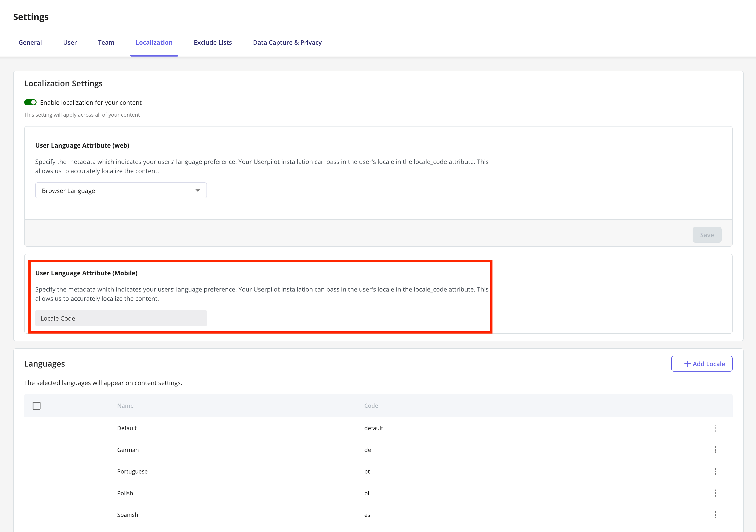This screenshot has height=532, width=756.
Task: Click the Name column header
Action: [125, 406]
